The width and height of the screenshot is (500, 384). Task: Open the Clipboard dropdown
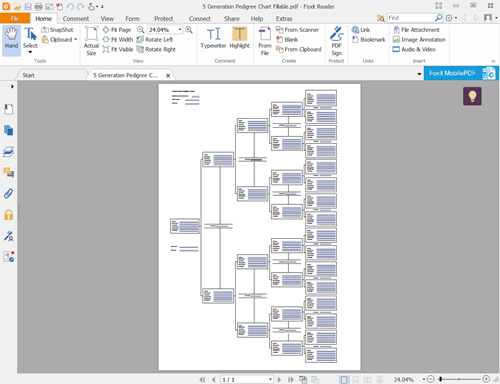tap(59, 40)
